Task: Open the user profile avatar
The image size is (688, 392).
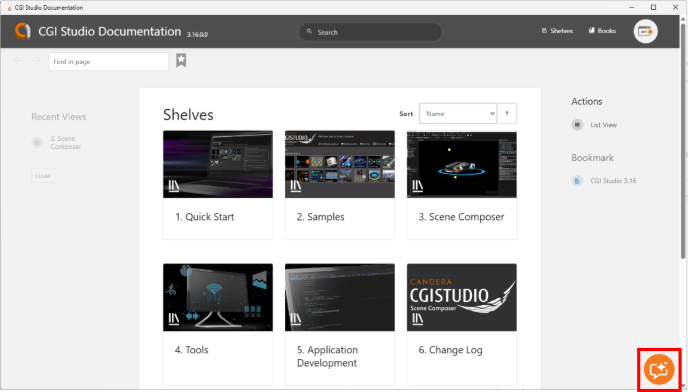Action: tap(645, 31)
